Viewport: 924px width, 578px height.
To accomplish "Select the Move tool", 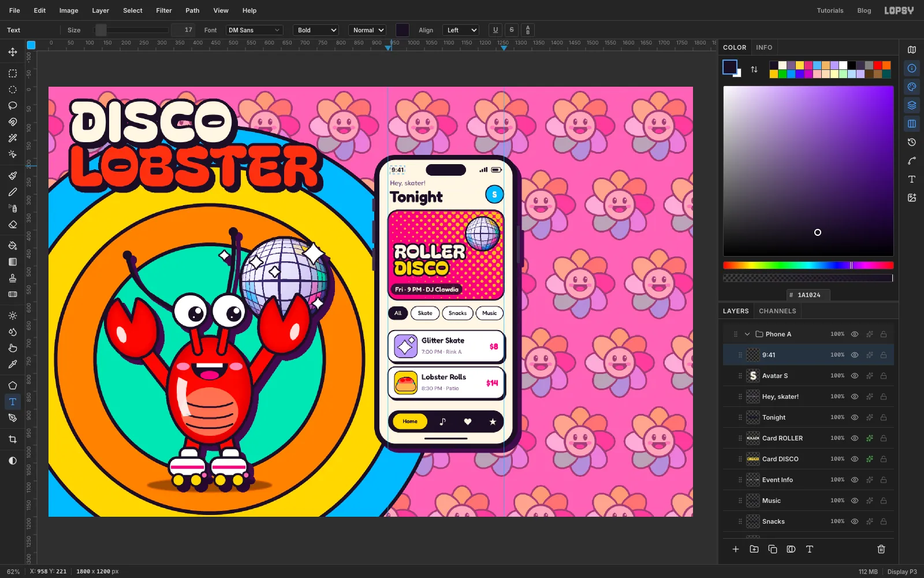I will (13, 52).
